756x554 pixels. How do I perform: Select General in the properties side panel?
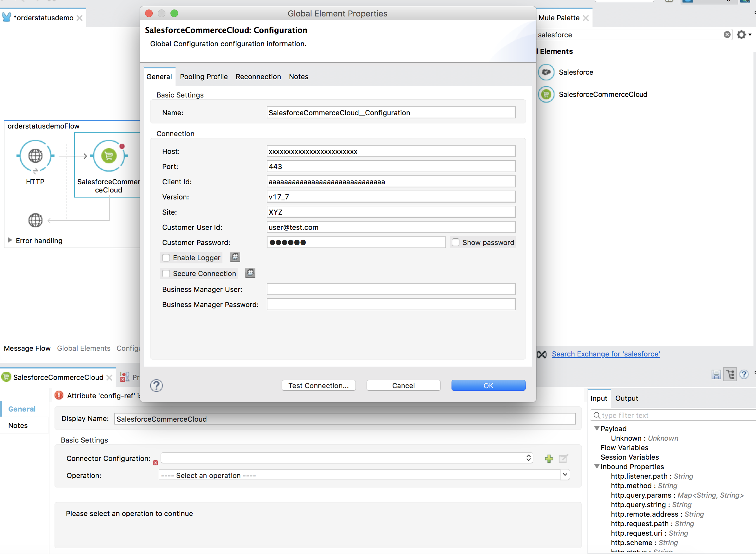coord(22,409)
